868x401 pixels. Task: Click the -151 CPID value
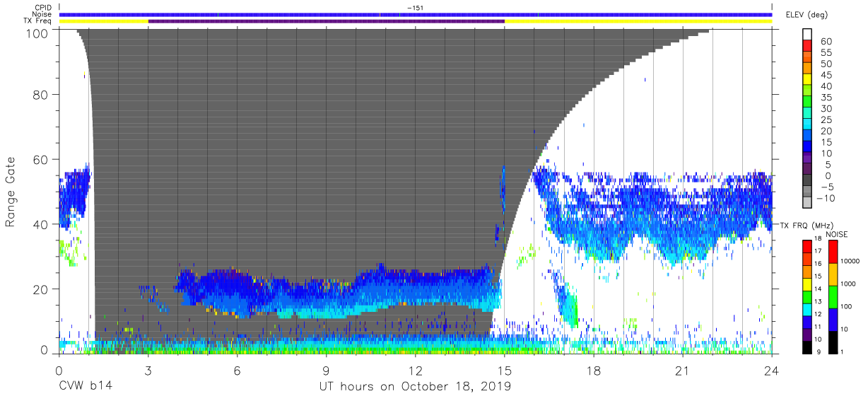tap(416, 8)
